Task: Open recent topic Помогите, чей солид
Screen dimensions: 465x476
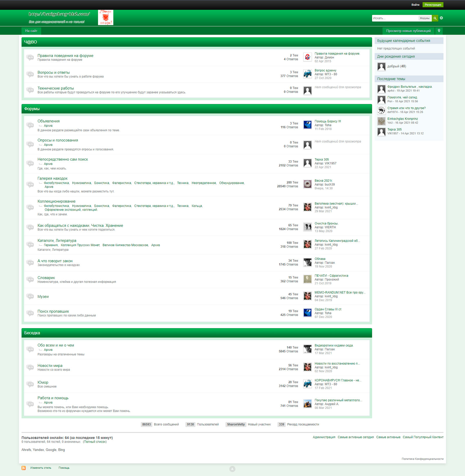Action: point(402,97)
